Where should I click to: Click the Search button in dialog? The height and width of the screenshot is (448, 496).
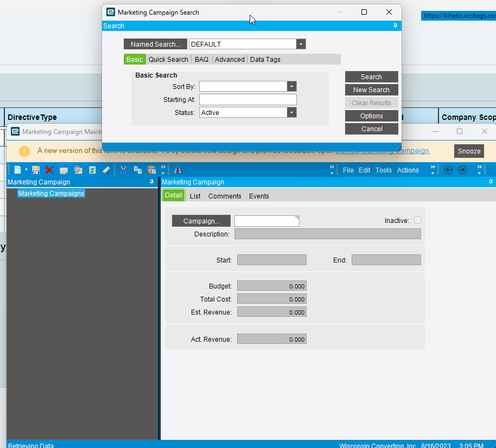[x=371, y=77]
